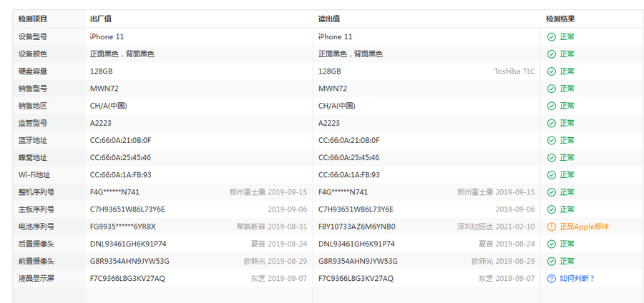Image resolution: width=644 pixels, height=303 pixels.
Task: Click the 读出值 column header
Action: (x=329, y=19)
